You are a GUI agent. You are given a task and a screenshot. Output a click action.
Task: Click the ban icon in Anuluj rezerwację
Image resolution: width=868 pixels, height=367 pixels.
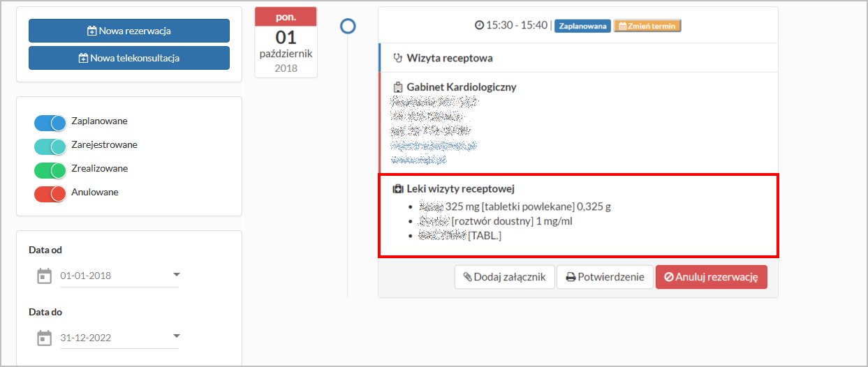669,277
